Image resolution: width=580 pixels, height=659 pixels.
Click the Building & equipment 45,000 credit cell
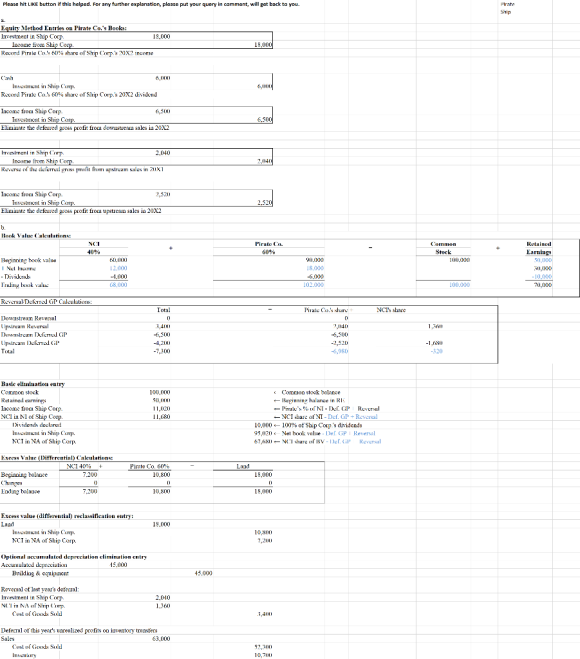[204, 573]
